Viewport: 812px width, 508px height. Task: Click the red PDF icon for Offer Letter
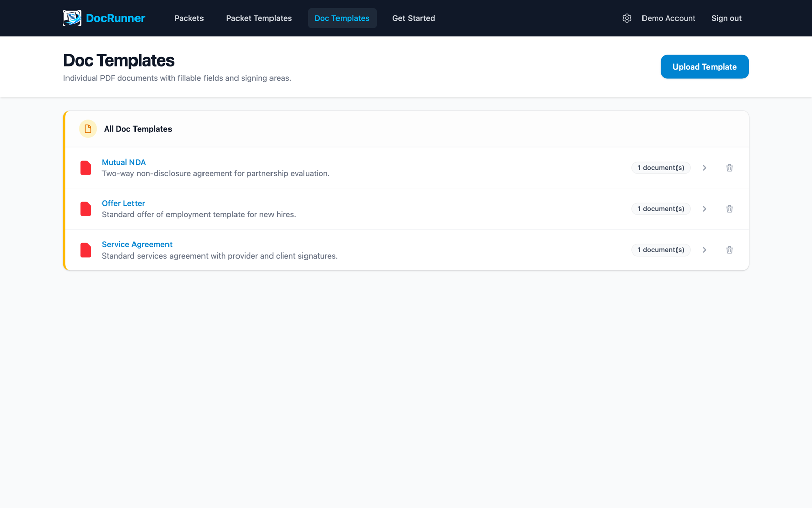86,209
